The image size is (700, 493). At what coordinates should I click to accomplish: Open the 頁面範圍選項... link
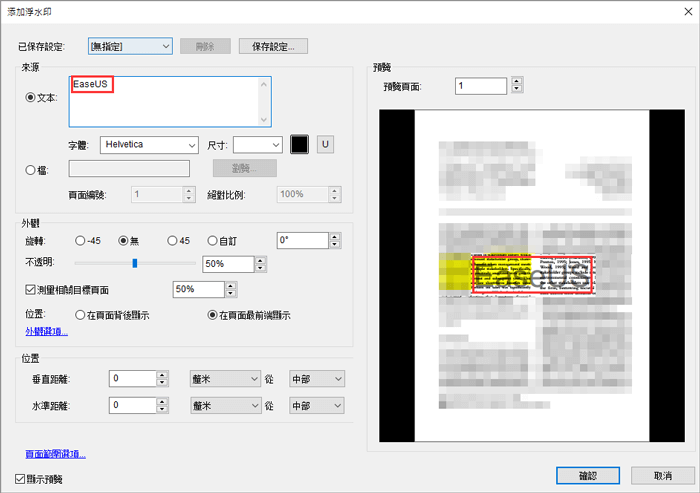pyautogui.click(x=55, y=454)
